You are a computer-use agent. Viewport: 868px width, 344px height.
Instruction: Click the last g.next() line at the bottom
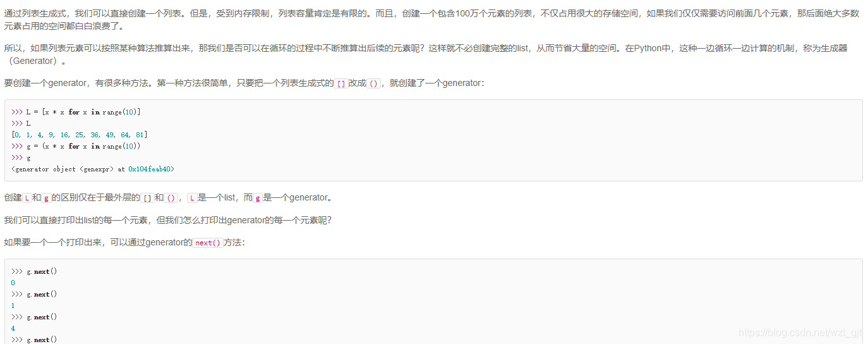[34, 340]
